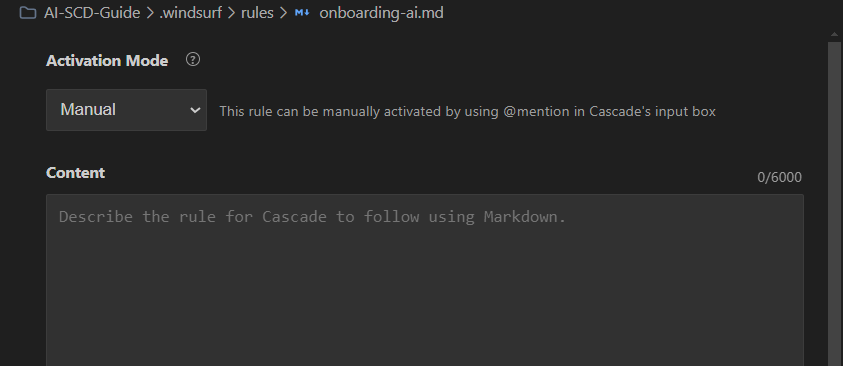The height and width of the screenshot is (366, 843).
Task: Click the folder icon in the breadcrumb
Action: coord(27,13)
